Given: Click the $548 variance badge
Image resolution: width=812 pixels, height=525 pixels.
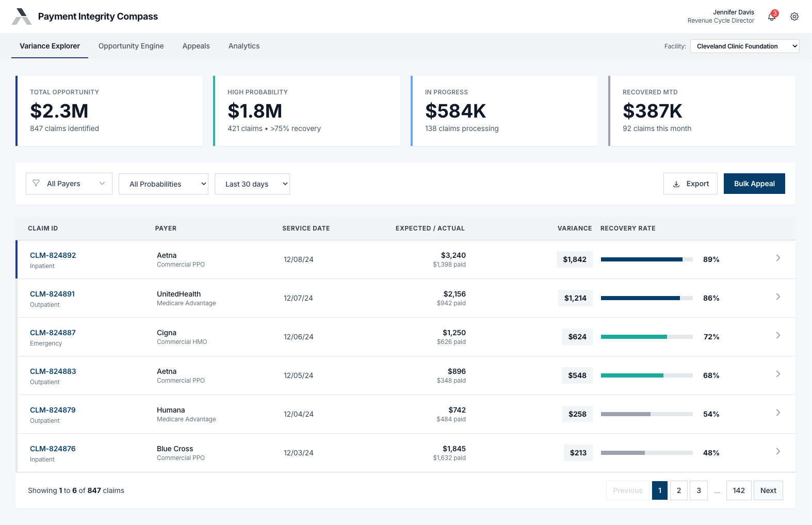Looking at the screenshot, I should pyautogui.click(x=577, y=375).
